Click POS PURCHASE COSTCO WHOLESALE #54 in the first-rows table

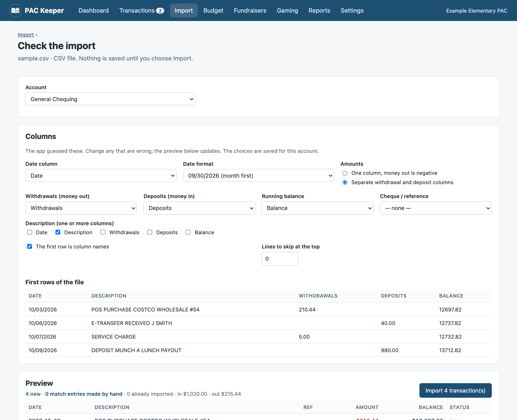[145, 310]
